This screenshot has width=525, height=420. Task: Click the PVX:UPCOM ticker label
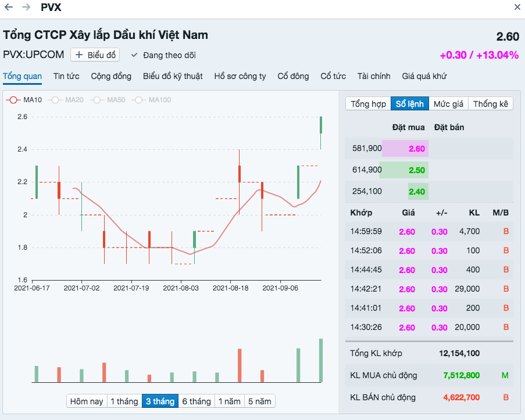pyautogui.click(x=34, y=55)
